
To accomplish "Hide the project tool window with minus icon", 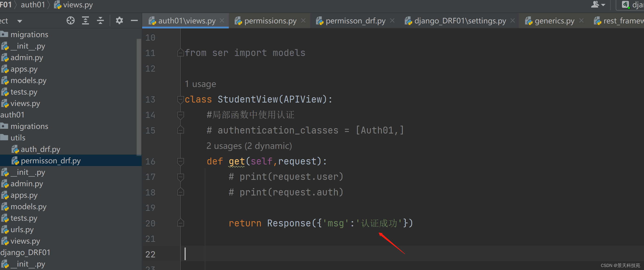I will [134, 20].
